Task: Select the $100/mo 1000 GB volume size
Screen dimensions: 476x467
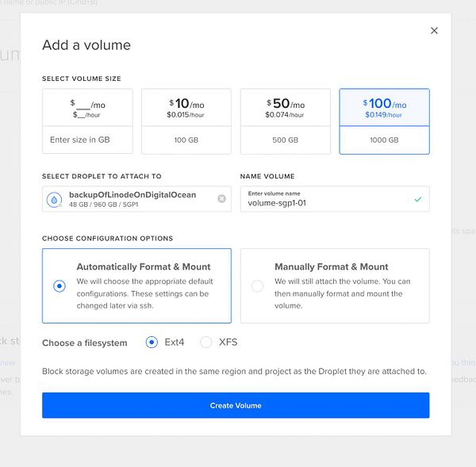Action: point(384,121)
